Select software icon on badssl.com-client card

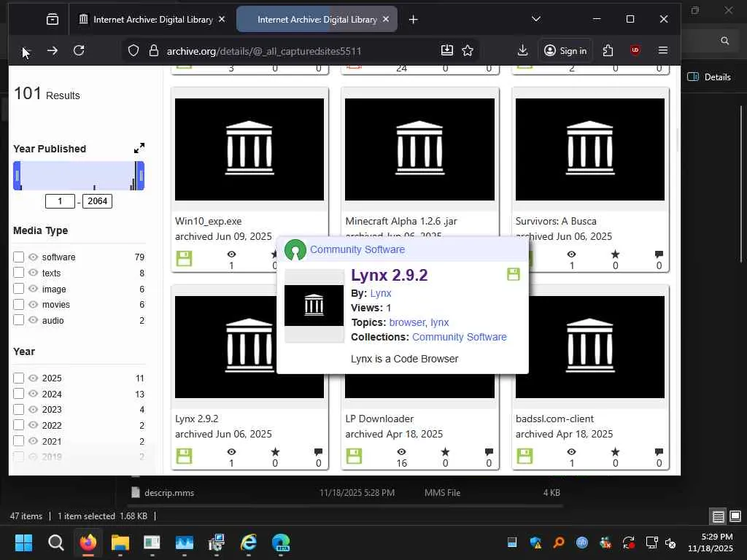click(525, 456)
